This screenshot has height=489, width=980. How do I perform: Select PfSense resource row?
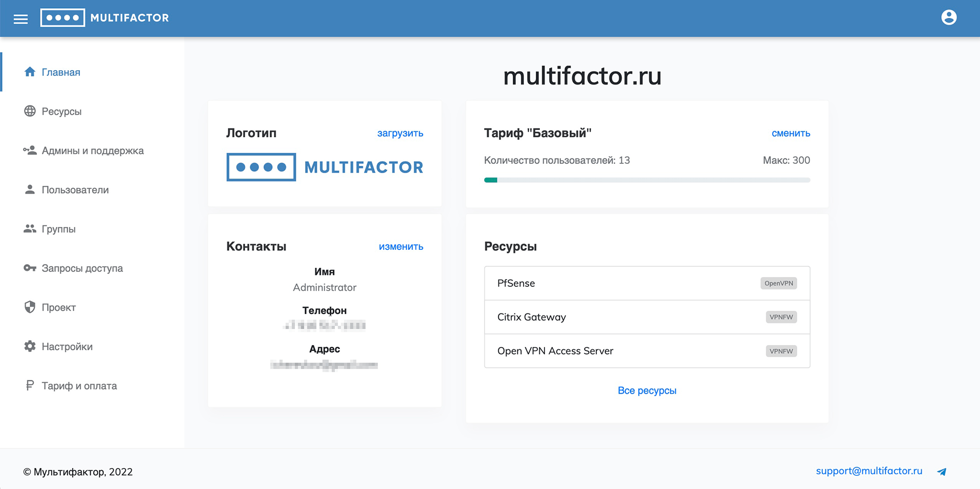pos(647,283)
